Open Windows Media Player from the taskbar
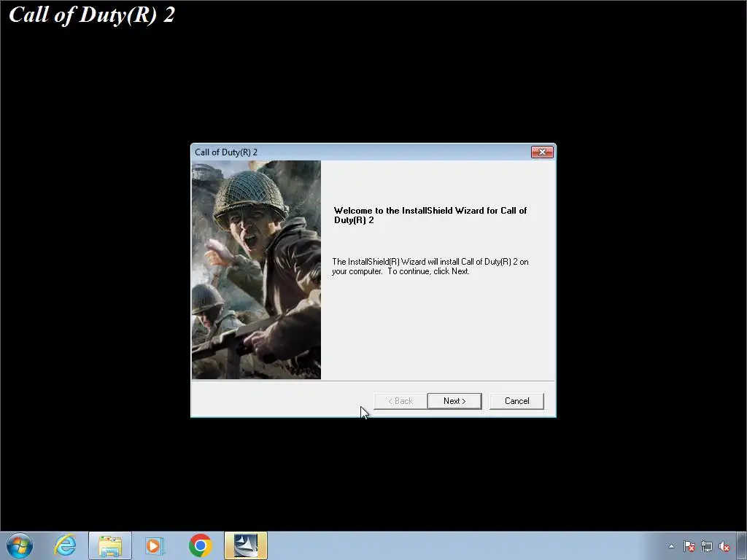The image size is (747, 560). (x=154, y=545)
